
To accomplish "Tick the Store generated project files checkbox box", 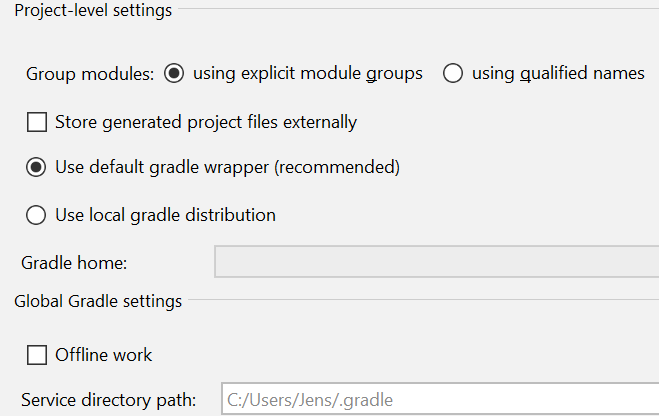I will pyautogui.click(x=37, y=122).
